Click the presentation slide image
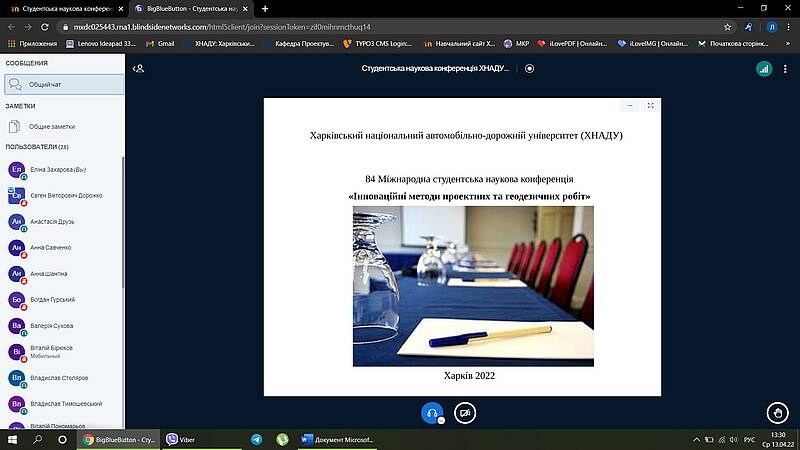This screenshot has width=800, height=450. click(473, 286)
